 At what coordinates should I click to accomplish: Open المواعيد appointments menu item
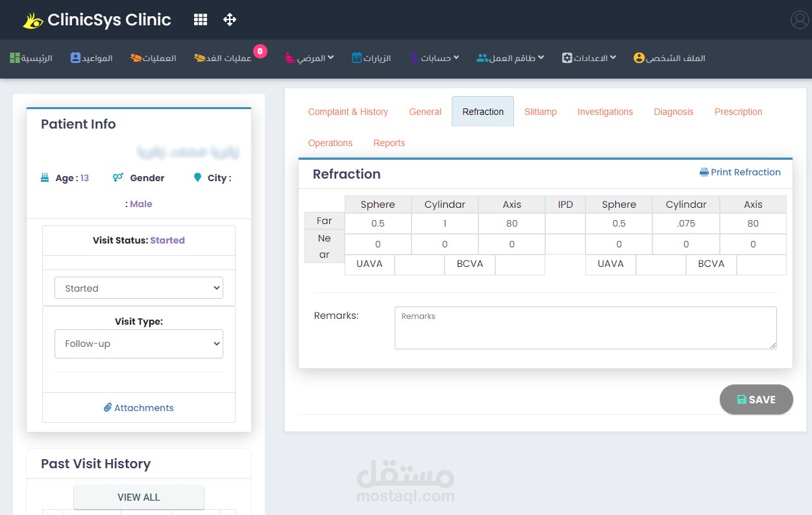coord(92,58)
